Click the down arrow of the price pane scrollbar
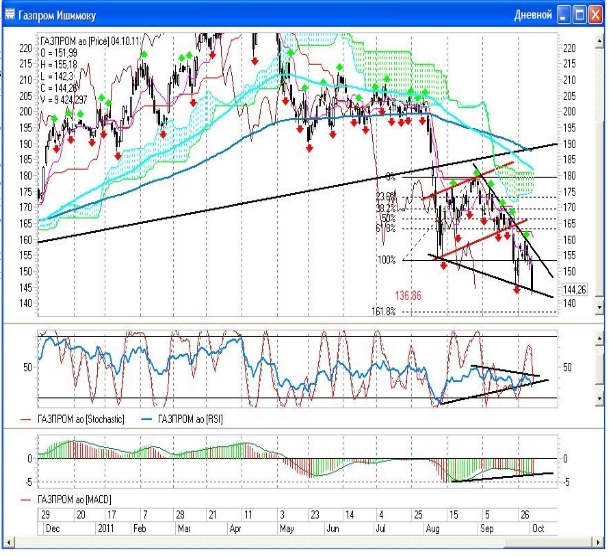This screenshot has height=556, width=609. [599, 308]
